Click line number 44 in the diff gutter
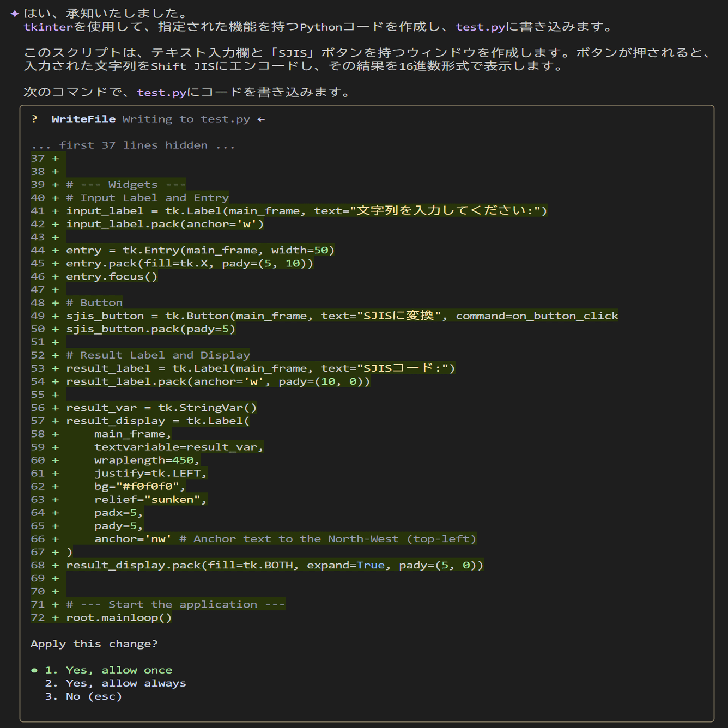Viewport: 728px width, 728px height. (x=37, y=250)
